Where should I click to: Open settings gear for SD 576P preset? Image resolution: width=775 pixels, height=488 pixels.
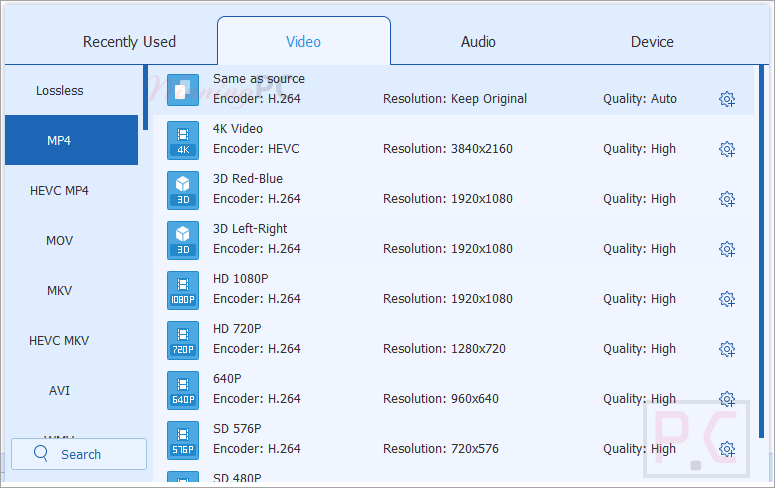(x=727, y=448)
